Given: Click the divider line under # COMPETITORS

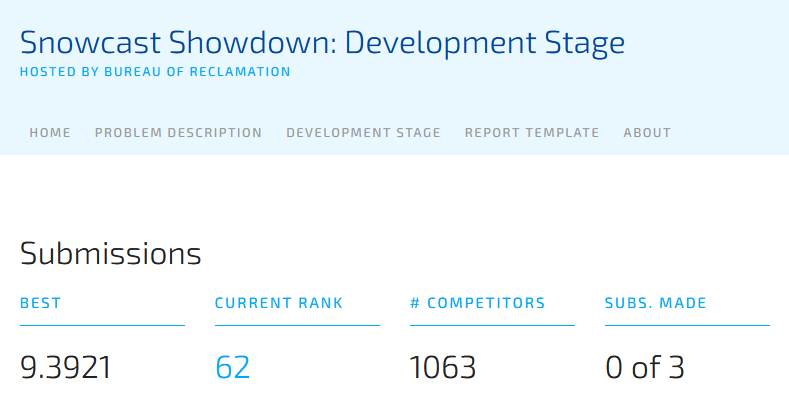Looking at the screenshot, I should [x=492, y=326].
